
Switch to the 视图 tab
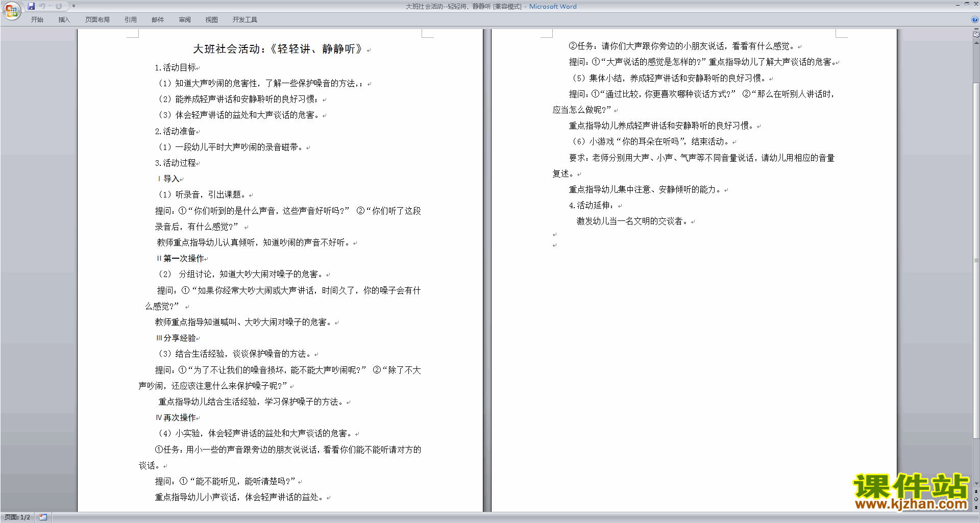[212, 20]
